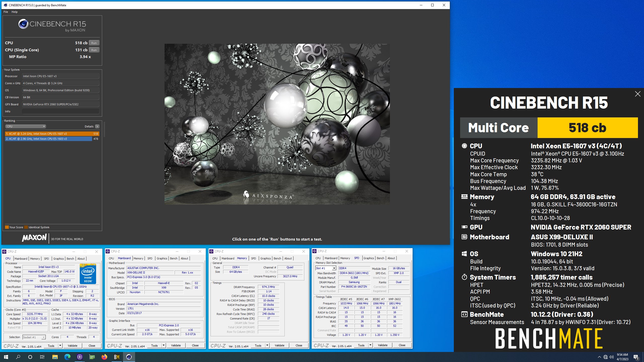Click the Cinebench window title bar icon

[x=6, y=5]
